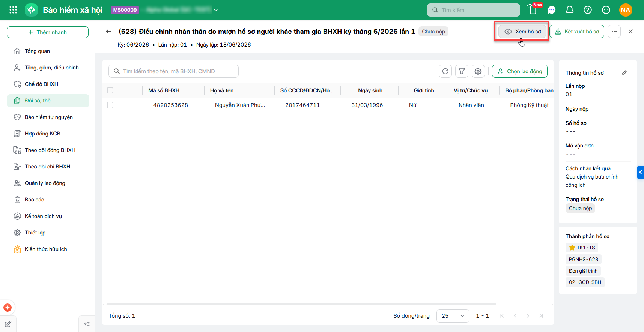Open Kế toán dịch vụ item
This screenshot has width=644, height=332.
(x=48, y=216)
